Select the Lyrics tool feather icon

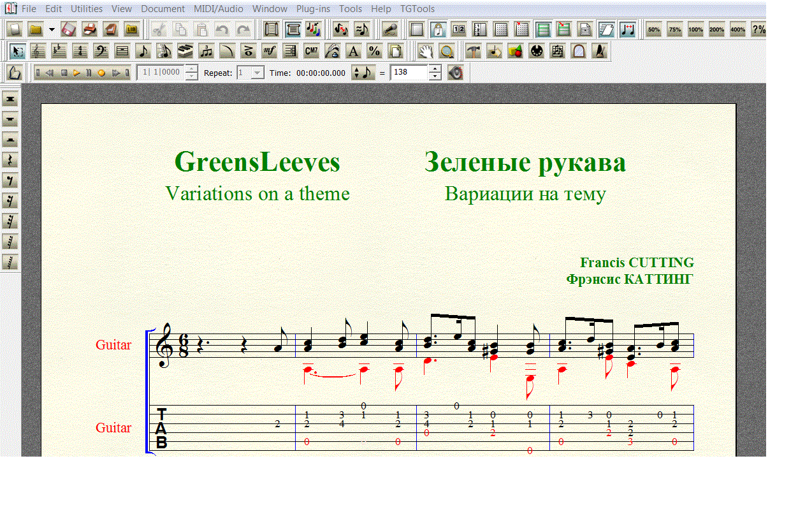333,51
